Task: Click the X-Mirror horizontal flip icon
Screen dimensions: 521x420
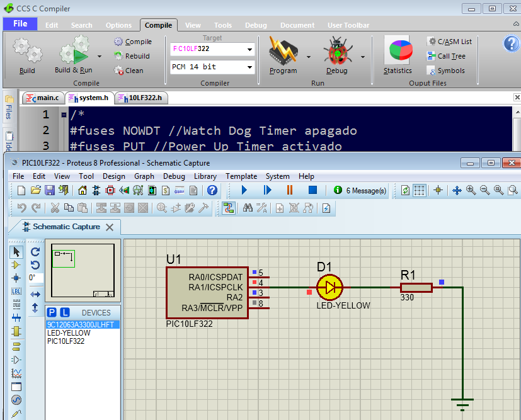Action: tap(35, 295)
